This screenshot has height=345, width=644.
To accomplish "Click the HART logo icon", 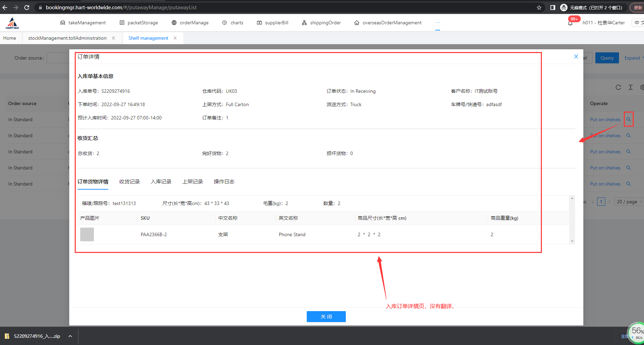I will point(12,23).
